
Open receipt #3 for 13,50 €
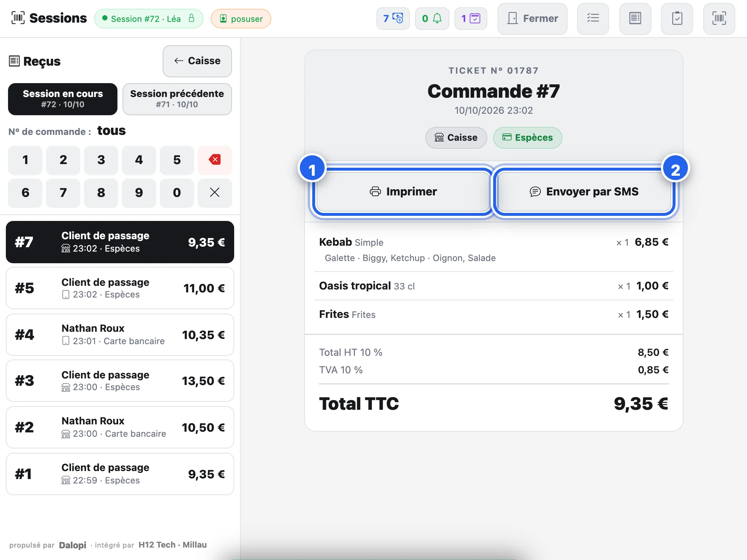pyautogui.click(x=120, y=381)
